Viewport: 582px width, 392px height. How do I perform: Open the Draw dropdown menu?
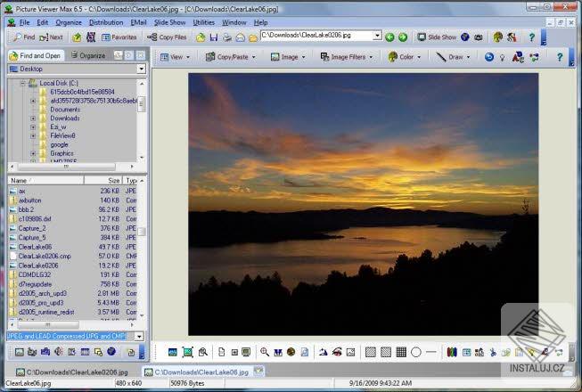(x=453, y=57)
